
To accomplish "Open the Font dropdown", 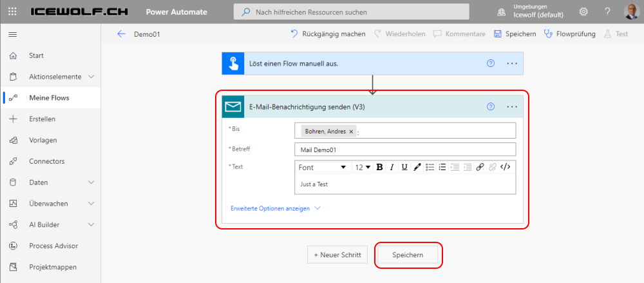I will point(323,168).
